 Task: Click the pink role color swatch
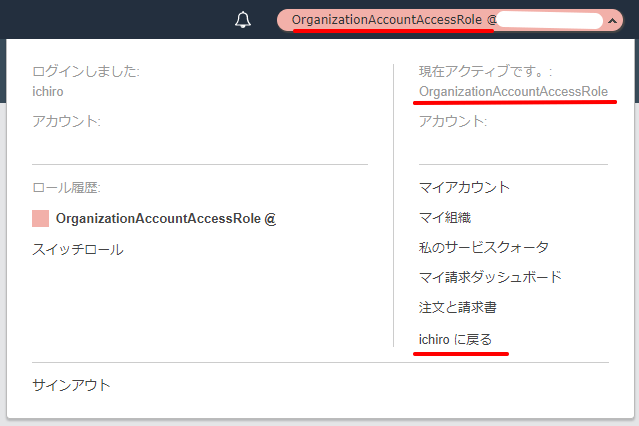click(x=40, y=219)
